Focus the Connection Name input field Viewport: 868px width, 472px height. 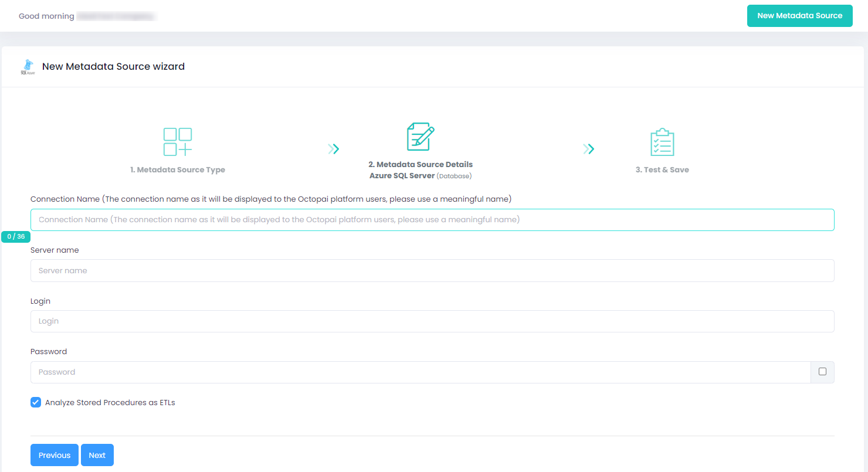(432, 220)
